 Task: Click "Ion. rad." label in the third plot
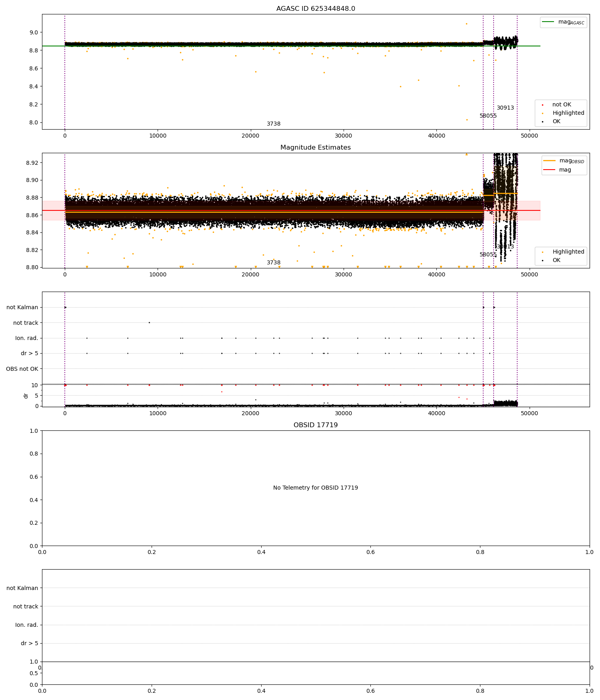pyautogui.click(x=27, y=338)
